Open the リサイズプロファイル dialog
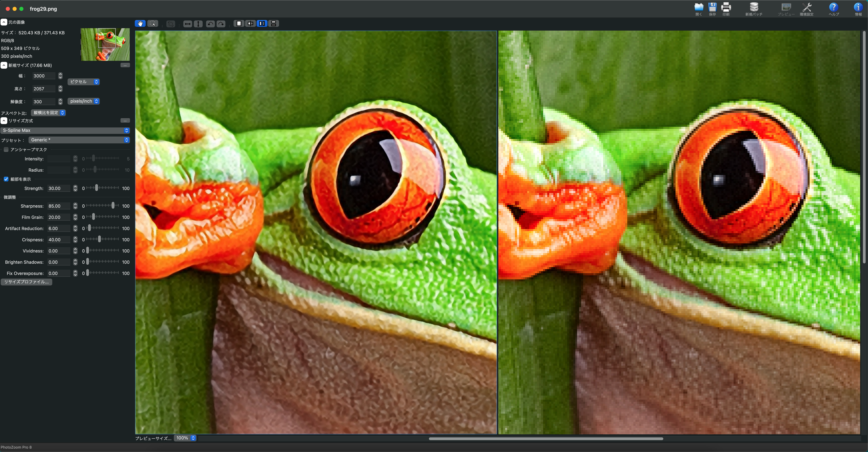Viewport: 868px width, 452px height. point(27,282)
